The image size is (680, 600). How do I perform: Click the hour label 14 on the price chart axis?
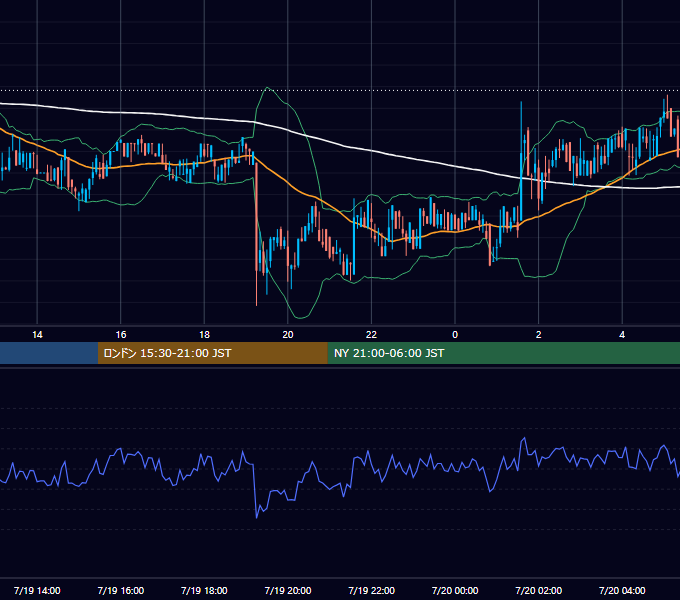[37, 335]
